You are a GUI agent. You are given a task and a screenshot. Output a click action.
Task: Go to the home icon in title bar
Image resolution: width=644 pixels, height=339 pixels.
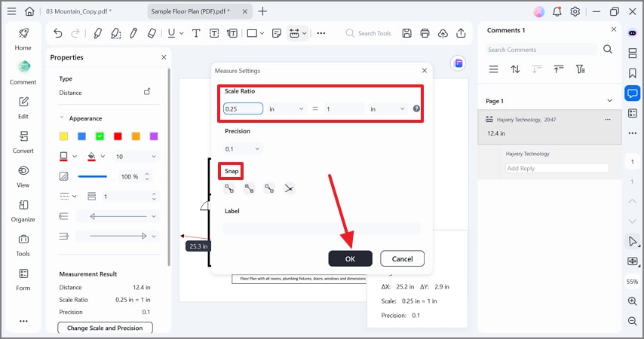[29, 11]
